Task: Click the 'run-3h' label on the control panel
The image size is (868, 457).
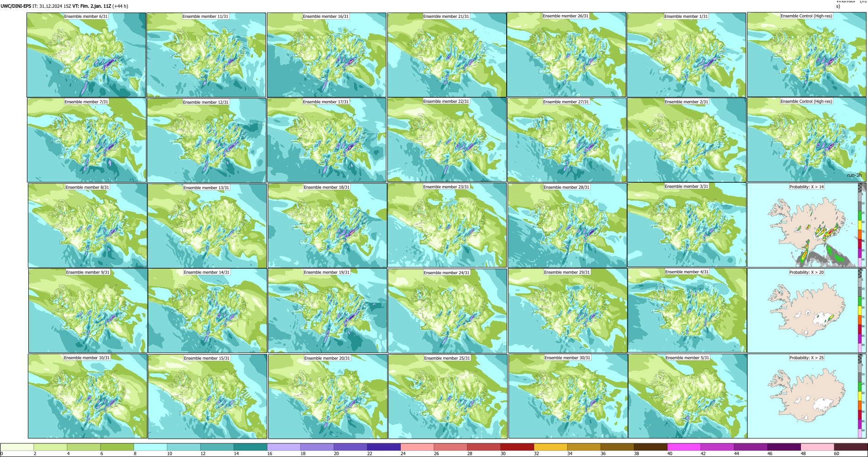Action: point(854,175)
